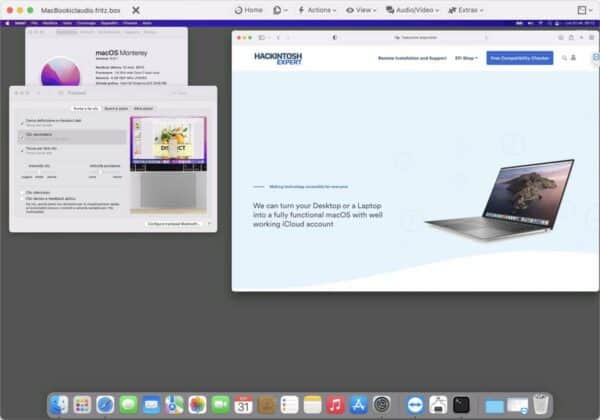Click the Safari share icon

pyautogui.click(x=571, y=37)
